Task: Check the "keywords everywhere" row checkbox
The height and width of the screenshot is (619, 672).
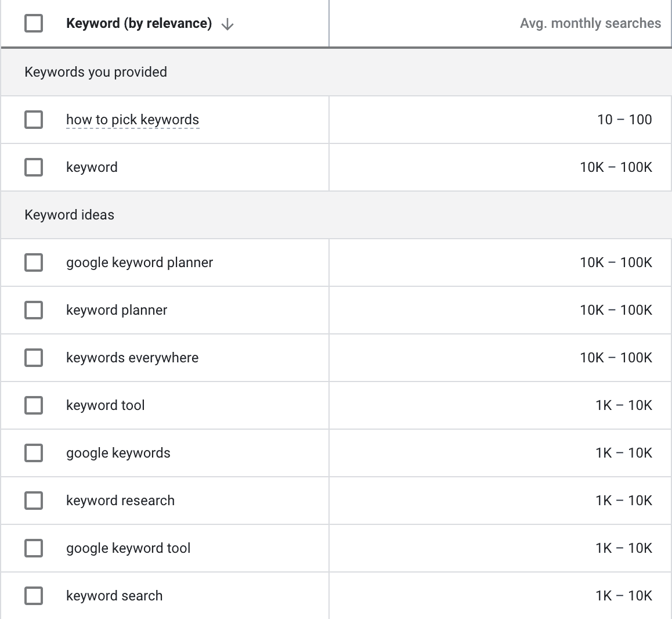Action: coord(33,358)
